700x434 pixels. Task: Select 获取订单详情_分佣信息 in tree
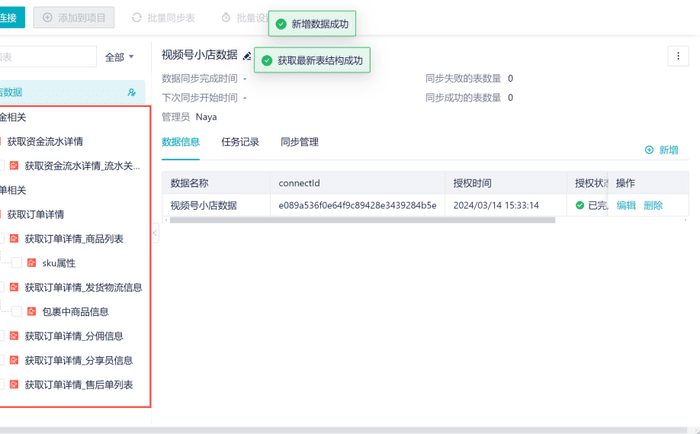74,336
